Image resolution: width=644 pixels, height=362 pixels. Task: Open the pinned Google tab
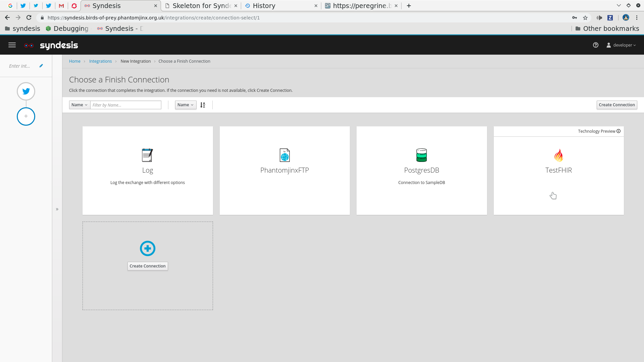[x=10, y=6]
